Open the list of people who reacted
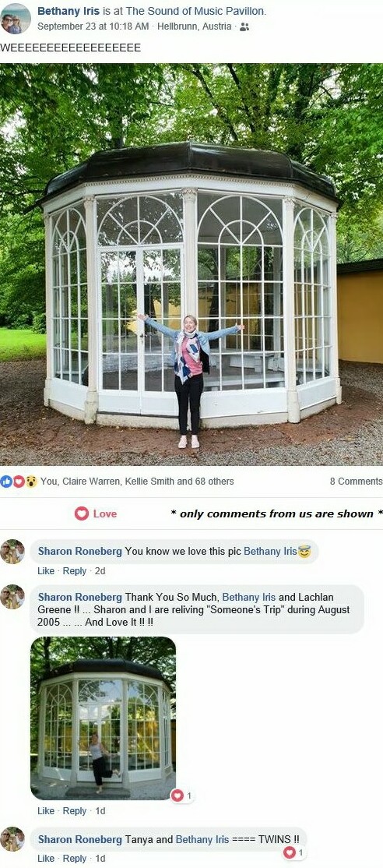The width and height of the screenshot is (383, 868). [137, 481]
